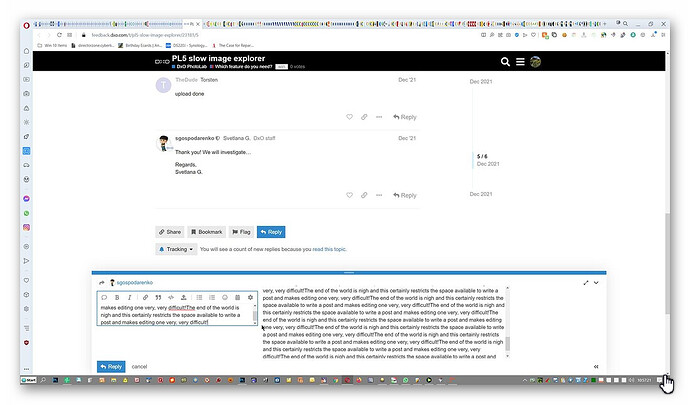Open the "Win 10 Items" bookmarks folder
Viewport: 690px width, 405px height.
[52, 45]
